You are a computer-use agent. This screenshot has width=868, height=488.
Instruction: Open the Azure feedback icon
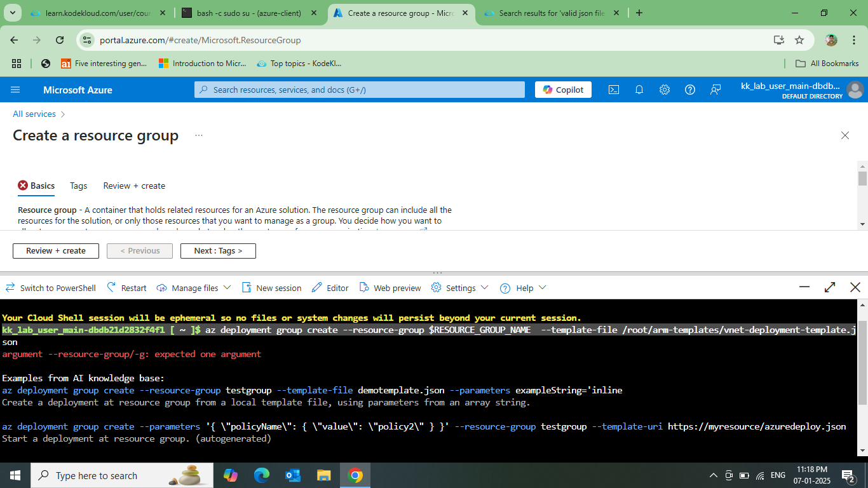click(x=715, y=90)
